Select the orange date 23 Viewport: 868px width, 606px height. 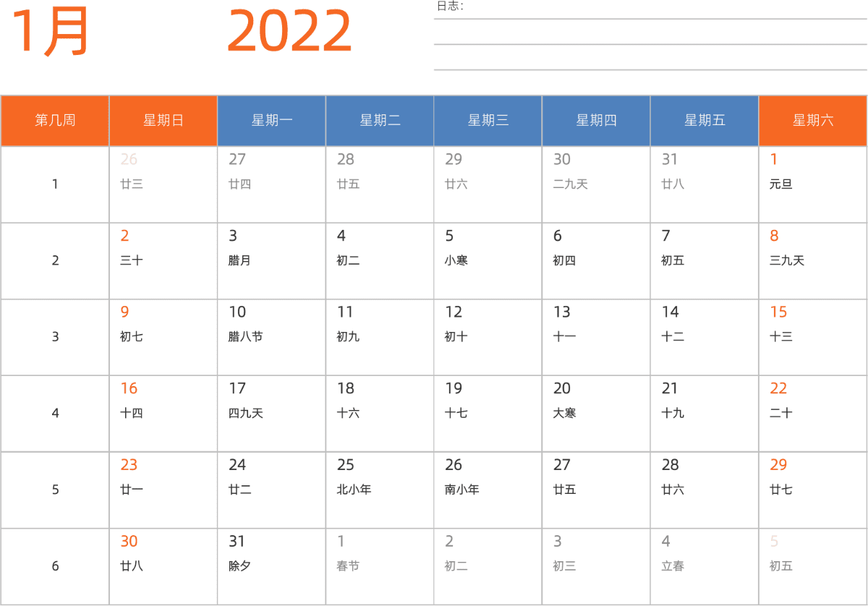(x=129, y=465)
